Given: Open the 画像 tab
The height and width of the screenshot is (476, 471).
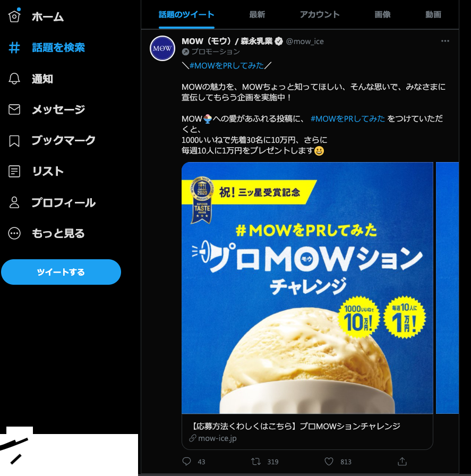Looking at the screenshot, I should [x=382, y=14].
